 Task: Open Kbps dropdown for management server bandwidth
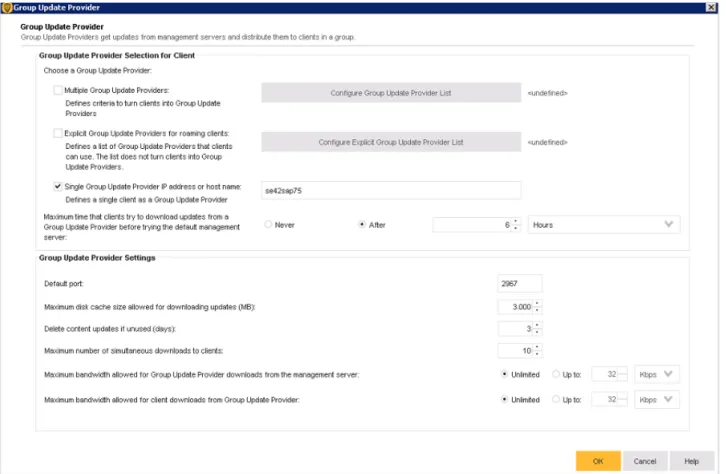[657, 374]
